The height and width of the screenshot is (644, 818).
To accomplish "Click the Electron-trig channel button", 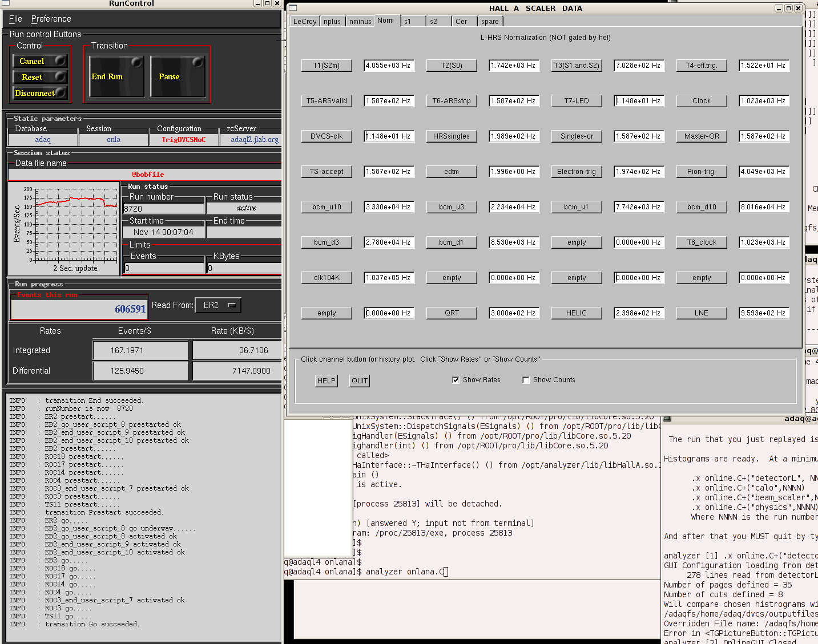I will [577, 172].
